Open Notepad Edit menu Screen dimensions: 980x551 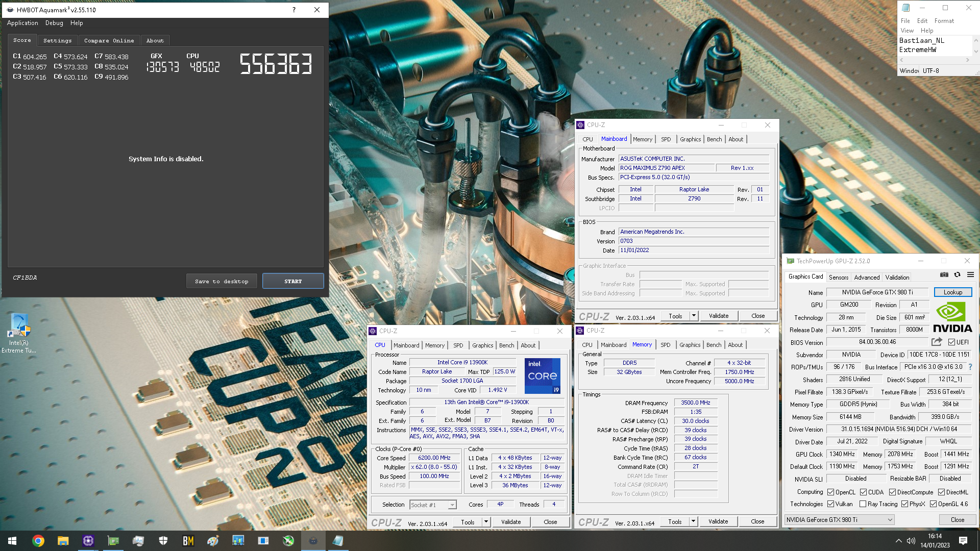coord(922,21)
